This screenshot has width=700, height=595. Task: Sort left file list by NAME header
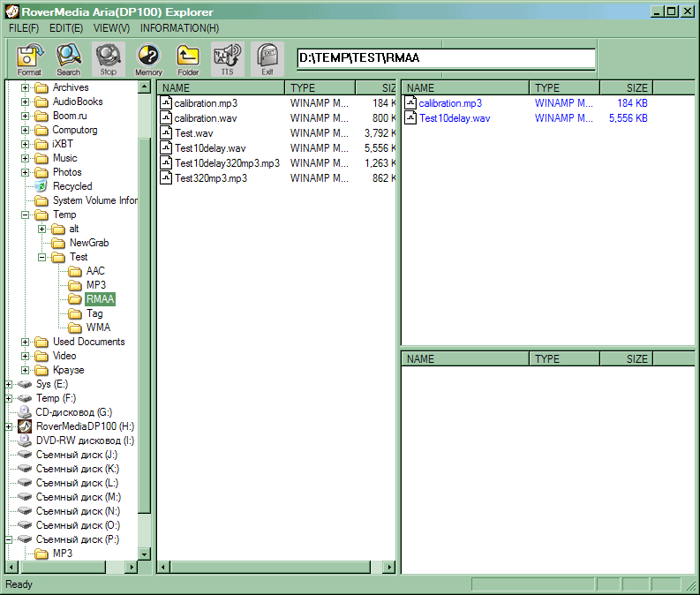(x=221, y=88)
